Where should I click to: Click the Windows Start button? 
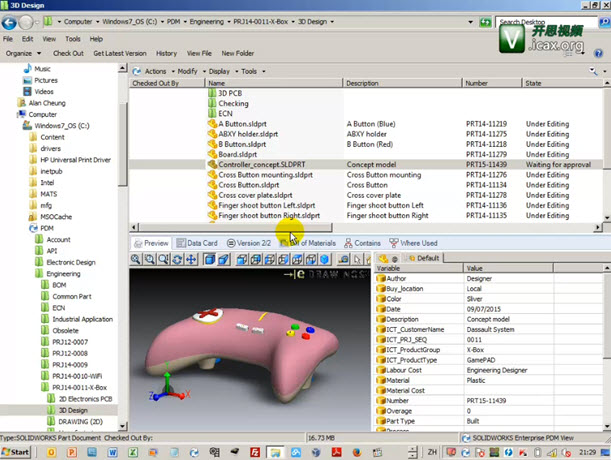(x=17, y=452)
